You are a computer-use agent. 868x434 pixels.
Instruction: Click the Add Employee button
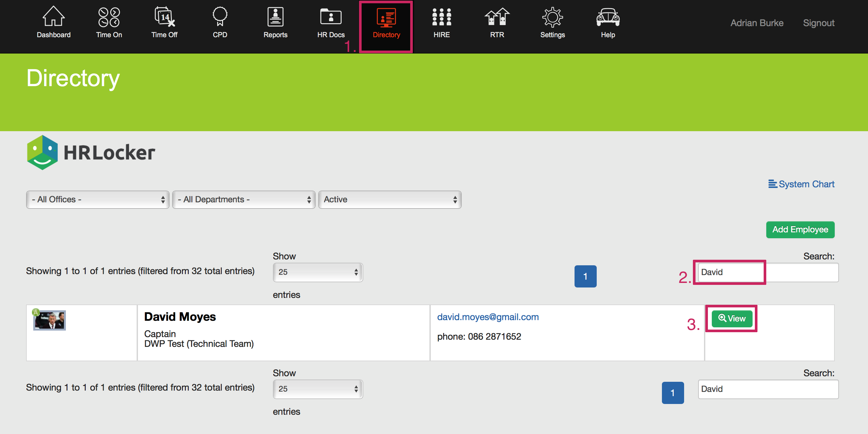(x=800, y=230)
